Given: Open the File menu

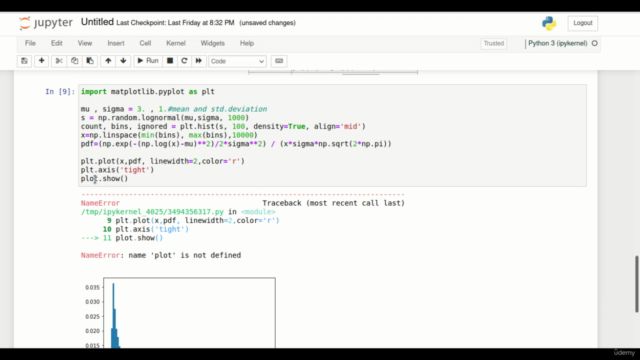Looking at the screenshot, I should click(30, 43).
